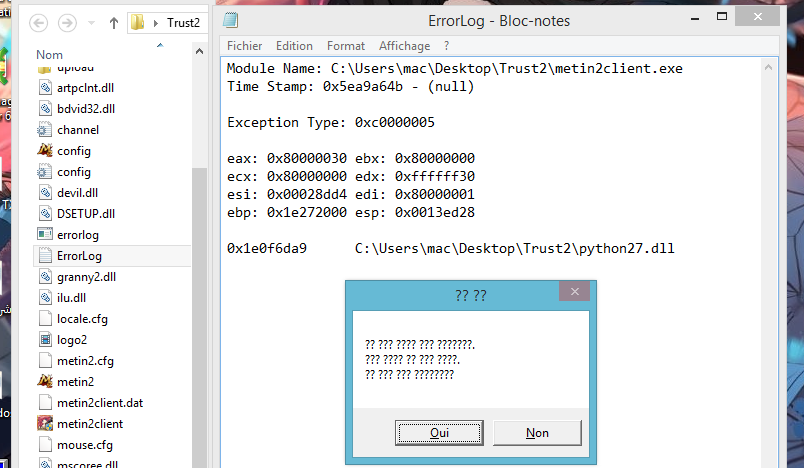Viewport: 804px width, 468px height.
Task: Select the channel settings file icon
Action: coord(45,130)
